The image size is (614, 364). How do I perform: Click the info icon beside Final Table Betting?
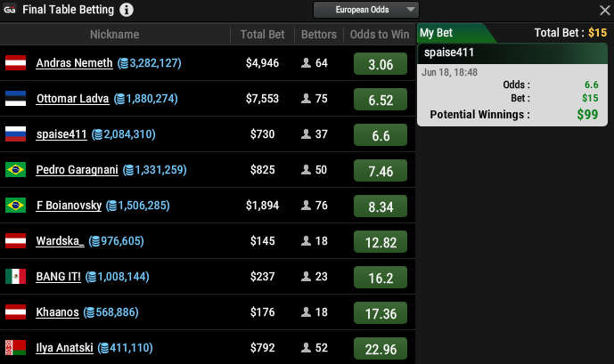[x=127, y=11]
